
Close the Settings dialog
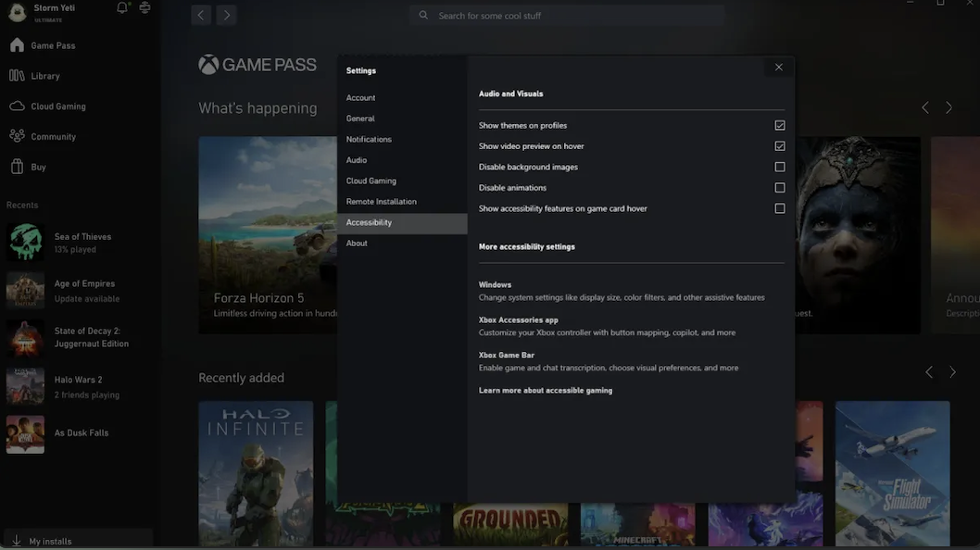pyautogui.click(x=778, y=68)
